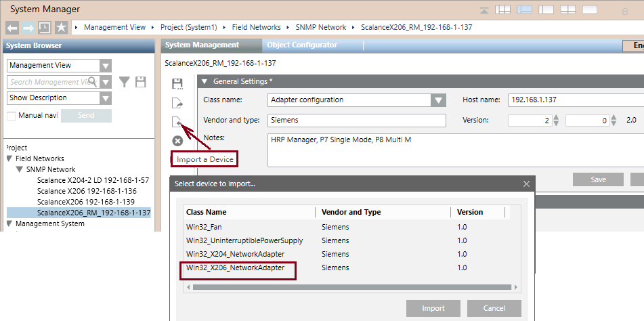Click the favorites star icon
Image resolution: width=644 pixels, height=321 pixels.
[62, 28]
